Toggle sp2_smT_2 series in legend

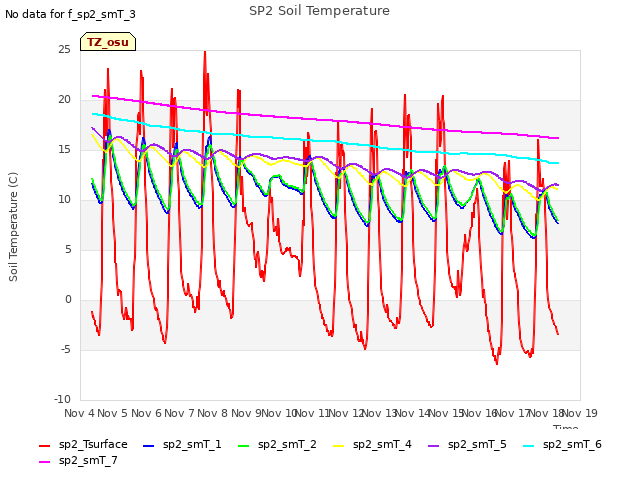point(277,444)
